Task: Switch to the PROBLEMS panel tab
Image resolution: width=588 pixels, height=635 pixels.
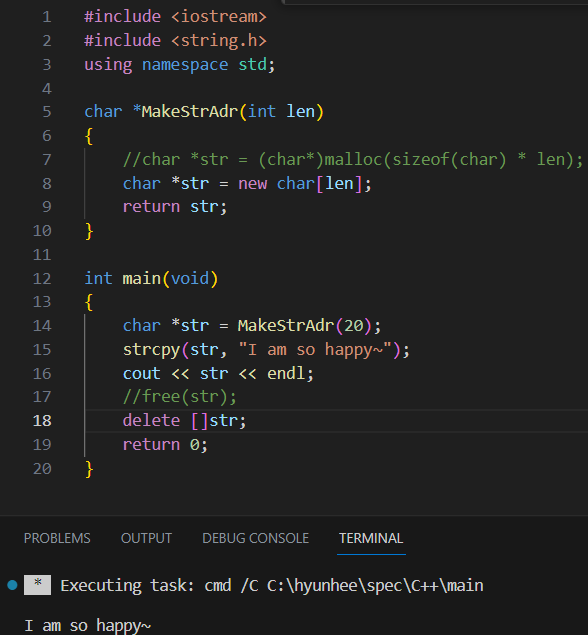Action: click(x=57, y=538)
